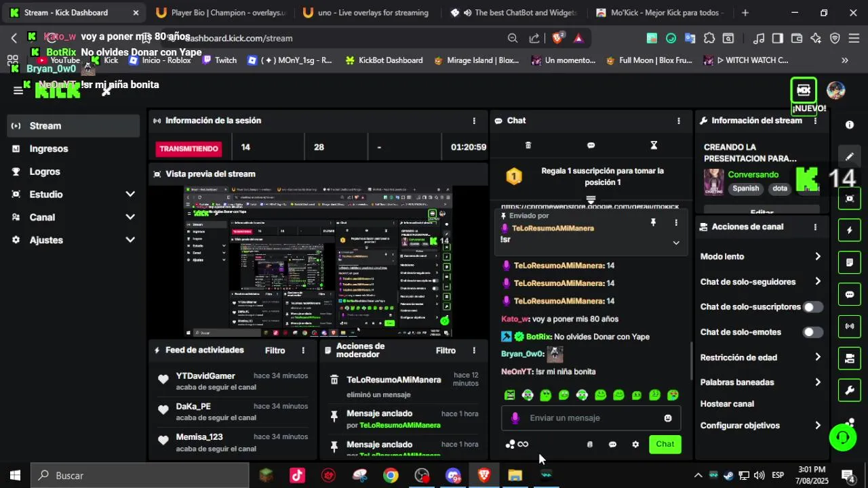Open chat settings gear next to the Chat button
The image size is (868, 488).
(x=635, y=445)
